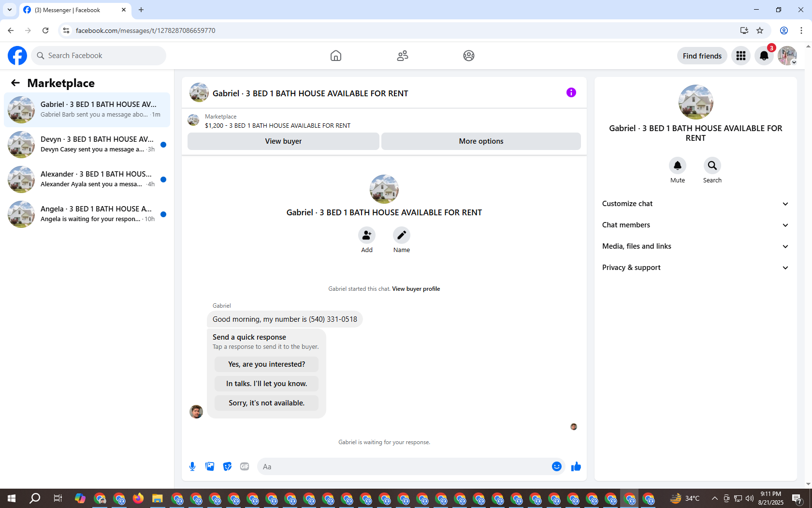The image size is (812, 508).
Task: Go back with the Marketplace arrow
Action: click(15, 83)
